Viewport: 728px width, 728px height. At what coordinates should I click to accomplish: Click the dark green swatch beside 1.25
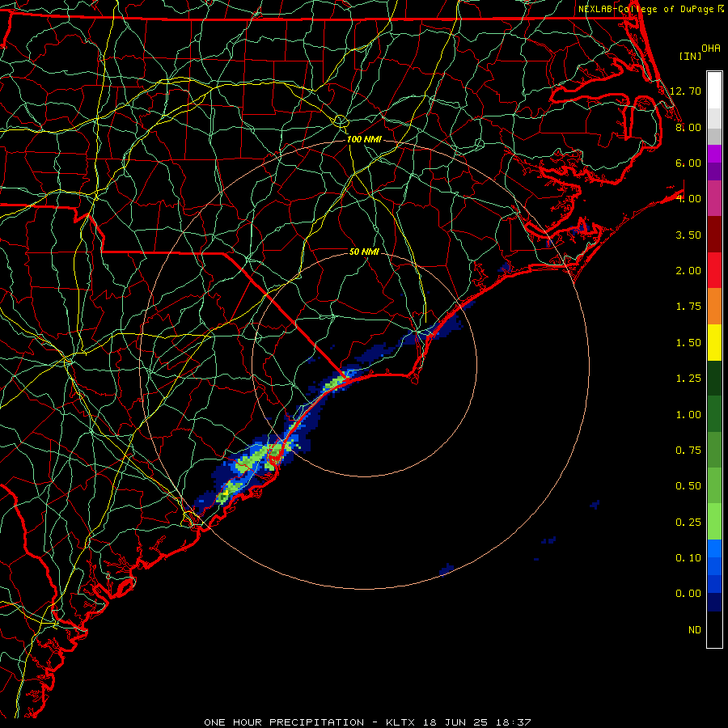click(x=714, y=379)
